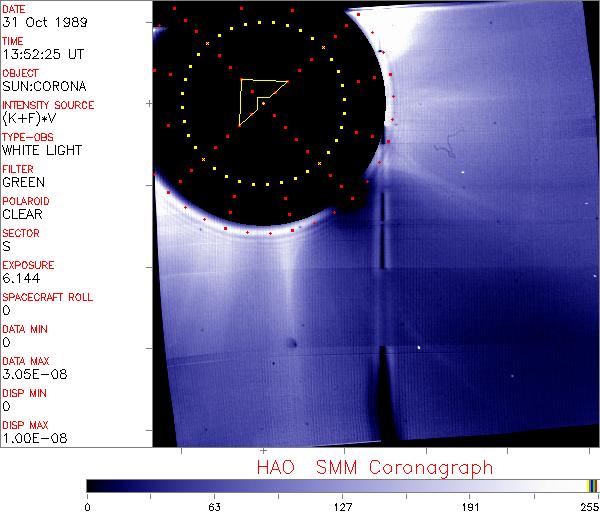Image resolution: width=600 pixels, height=512 pixels.
Task: Click the black occulting disk area
Action: click(300, 150)
